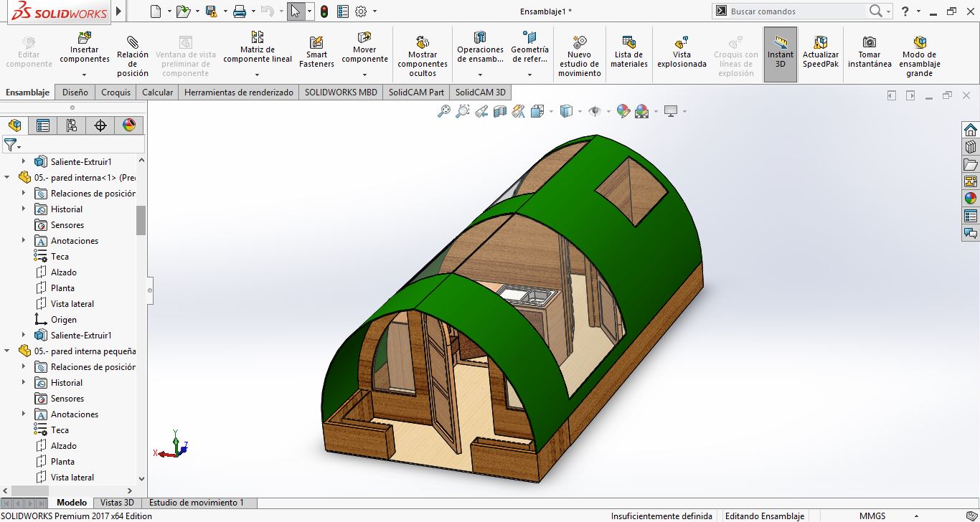Image resolution: width=980 pixels, height=522 pixels.
Task: Save the assembly with the disk icon
Action: pyautogui.click(x=211, y=11)
